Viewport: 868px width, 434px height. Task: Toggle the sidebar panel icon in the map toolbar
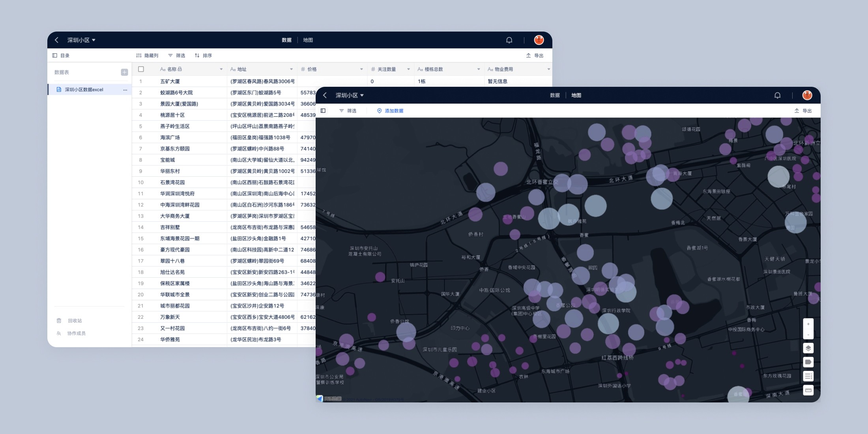(x=323, y=111)
